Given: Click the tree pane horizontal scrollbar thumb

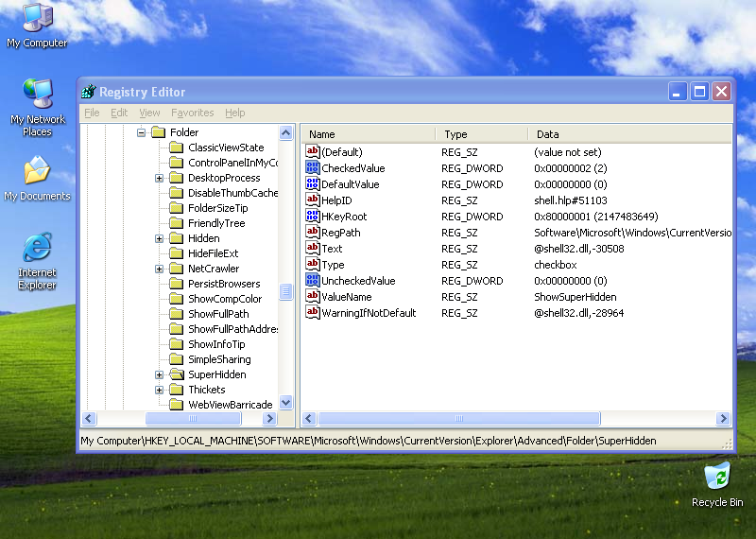Looking at the screenshot, I should tap(193, 418).
